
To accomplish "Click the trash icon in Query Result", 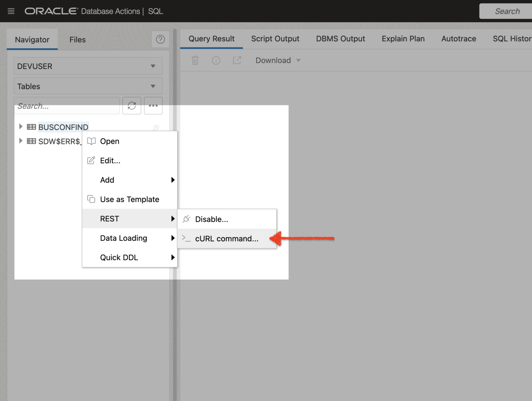I will tap(195, 60).
